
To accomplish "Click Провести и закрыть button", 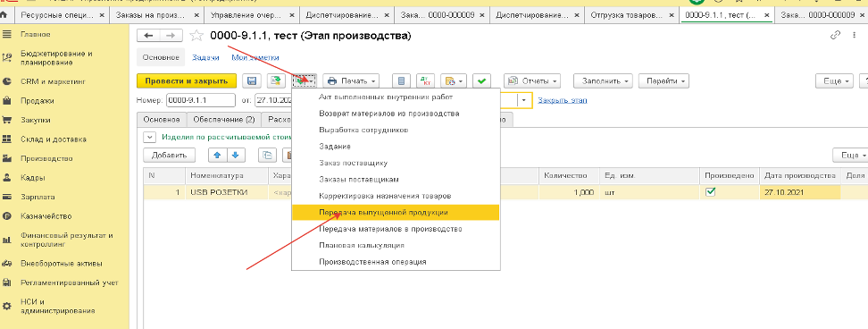I will pos(187,80).
